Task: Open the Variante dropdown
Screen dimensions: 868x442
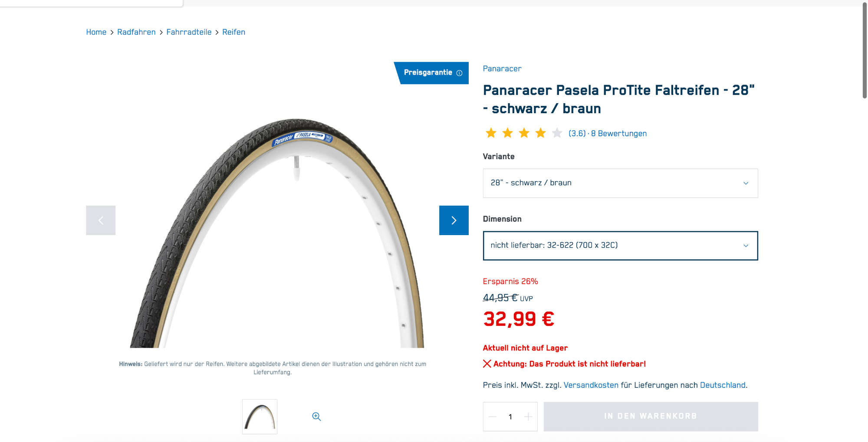Action: click(620, 183)
